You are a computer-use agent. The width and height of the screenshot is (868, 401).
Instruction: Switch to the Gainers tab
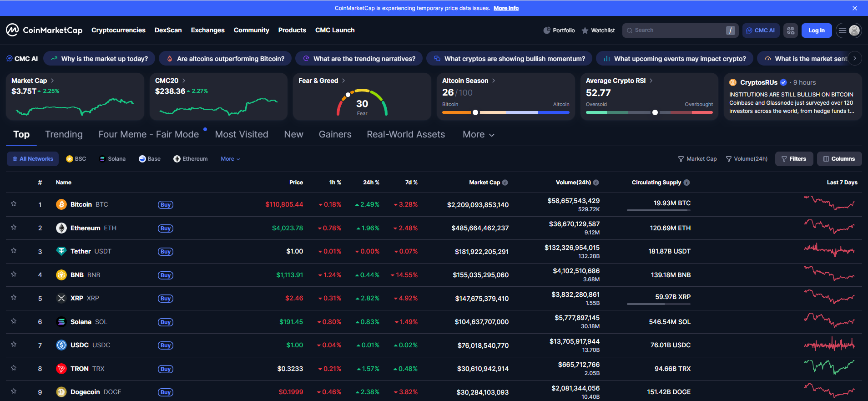[x=335, y=135]
